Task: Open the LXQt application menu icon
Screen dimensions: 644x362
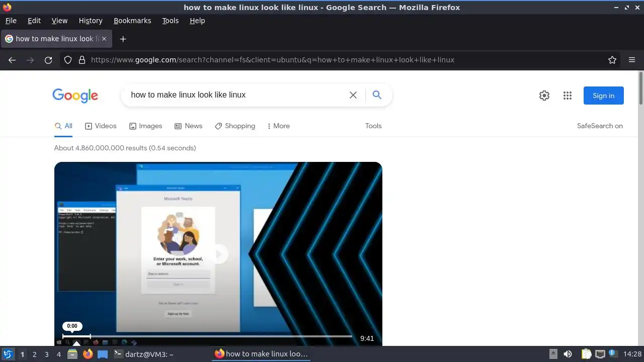Action: tap(8, 354)
